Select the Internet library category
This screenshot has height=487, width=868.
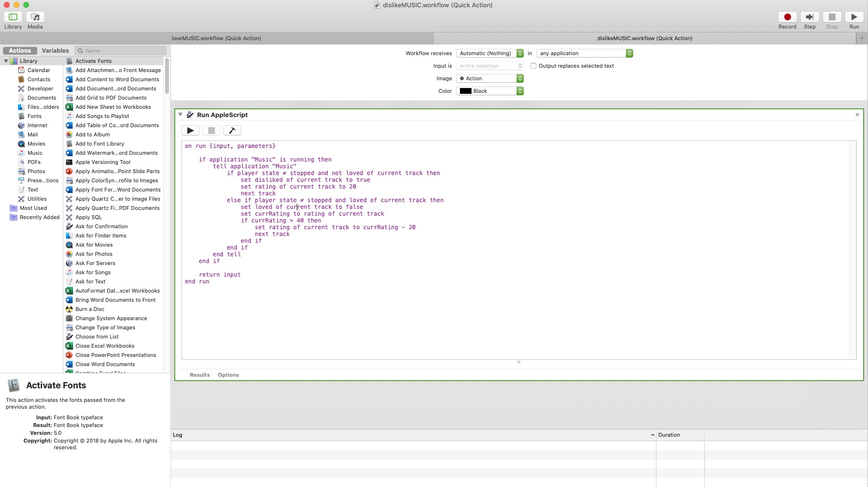click(x=37, y=125)
